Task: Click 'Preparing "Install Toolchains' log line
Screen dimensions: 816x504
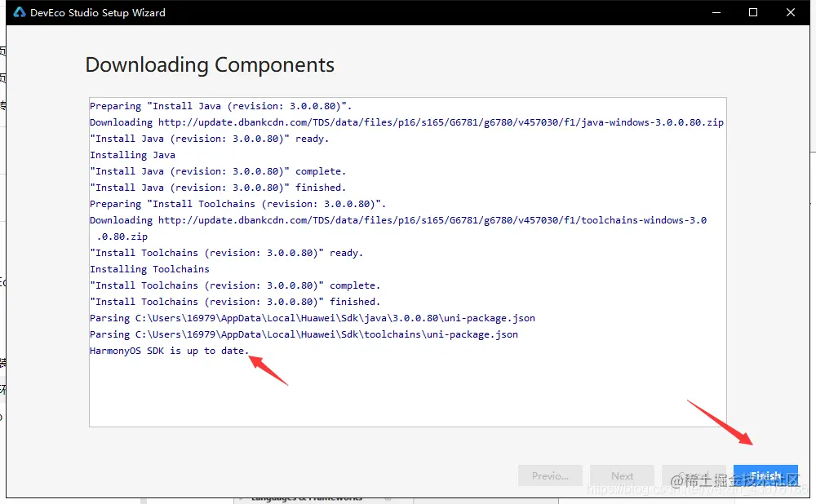Action: 237,204
